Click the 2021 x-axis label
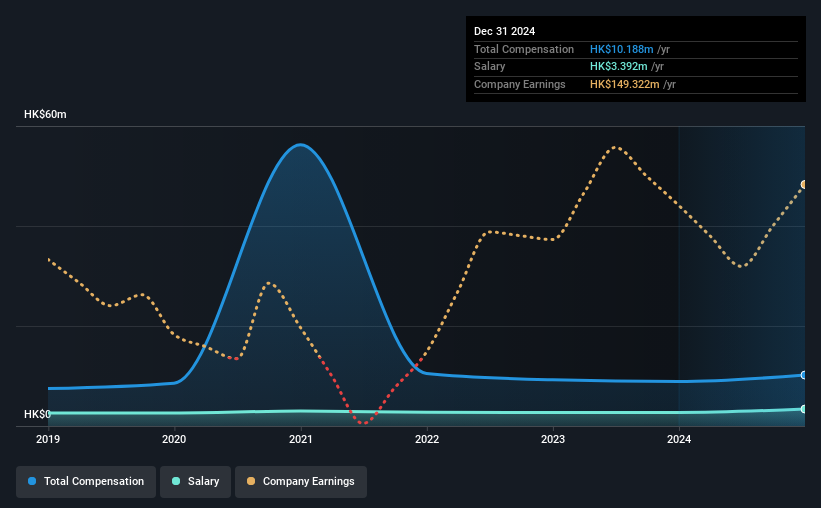The width and height of the screenshot is (821, 508). [x=301, y=439]
